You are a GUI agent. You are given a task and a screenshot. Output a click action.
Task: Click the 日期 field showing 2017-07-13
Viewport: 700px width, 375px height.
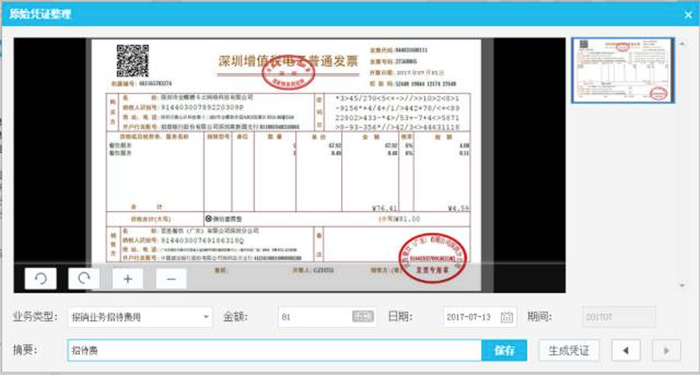click(x=480, y=317)
